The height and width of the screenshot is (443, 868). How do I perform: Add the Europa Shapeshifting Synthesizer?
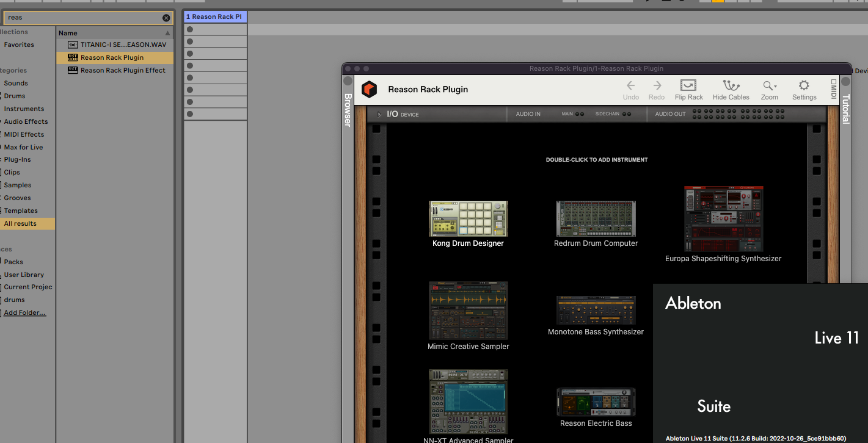723,219
